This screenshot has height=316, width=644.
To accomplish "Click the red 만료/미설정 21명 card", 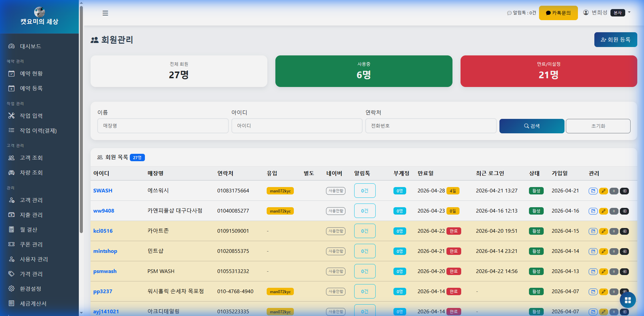I will pos(549,71).
